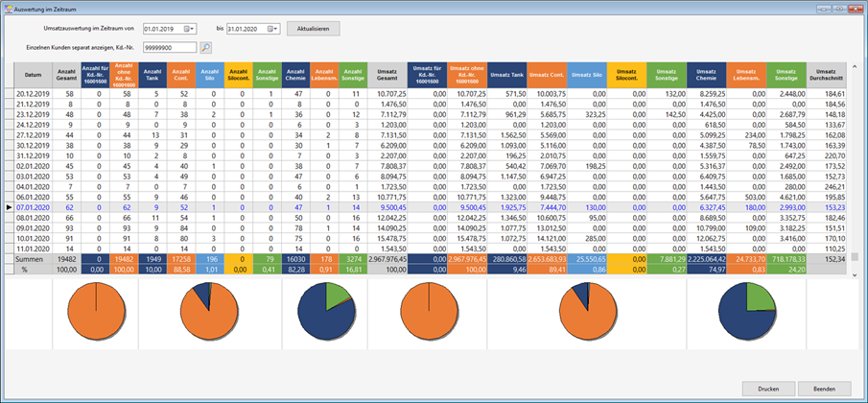Click the vertical scrollbar down arrow
Screen dimensions: 868x403
point(854,249)
